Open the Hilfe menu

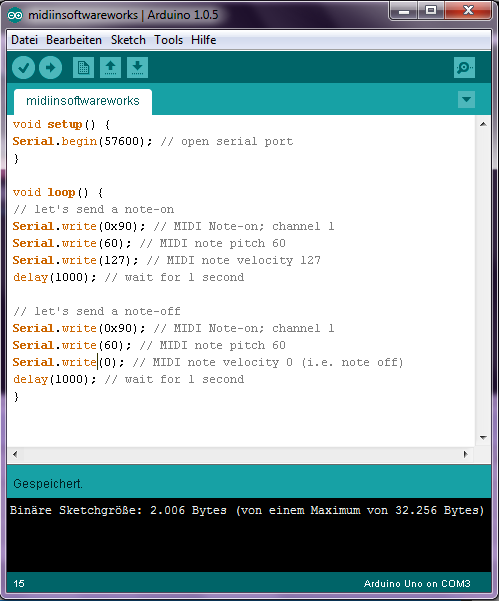pyautogui.click(x=204, y=40)
